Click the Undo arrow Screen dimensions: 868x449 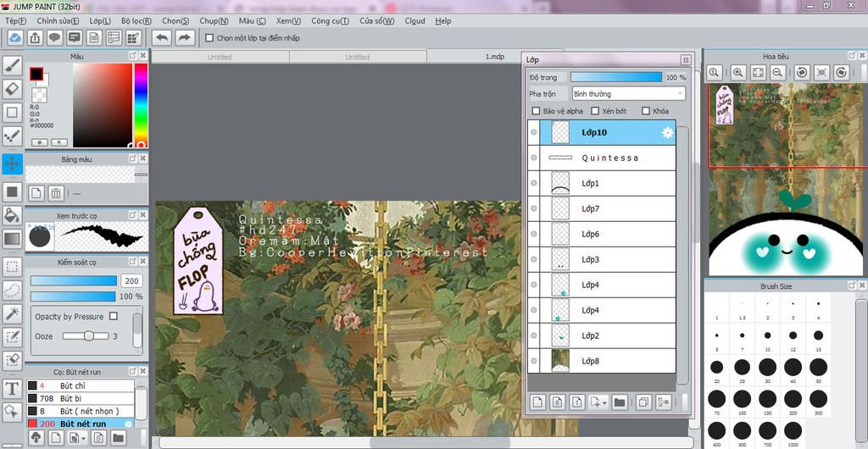coord(162,37)
